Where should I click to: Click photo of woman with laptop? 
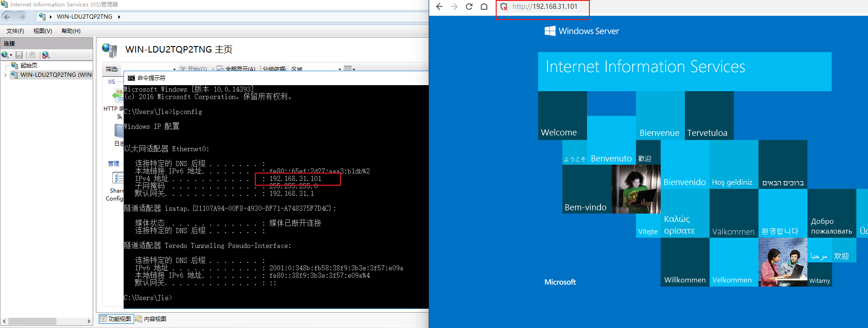636,189
